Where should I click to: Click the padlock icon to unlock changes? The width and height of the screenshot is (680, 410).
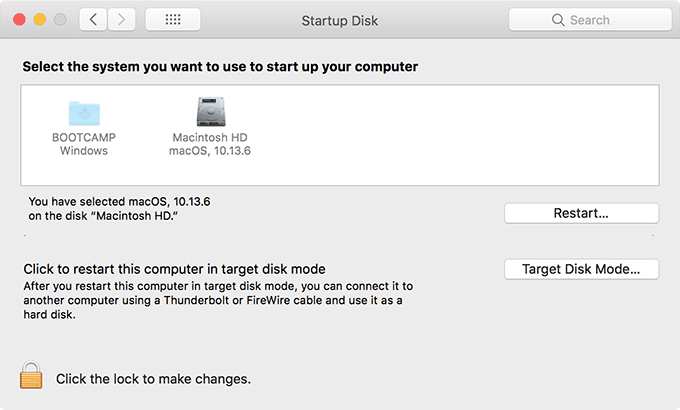click(31, 378)
